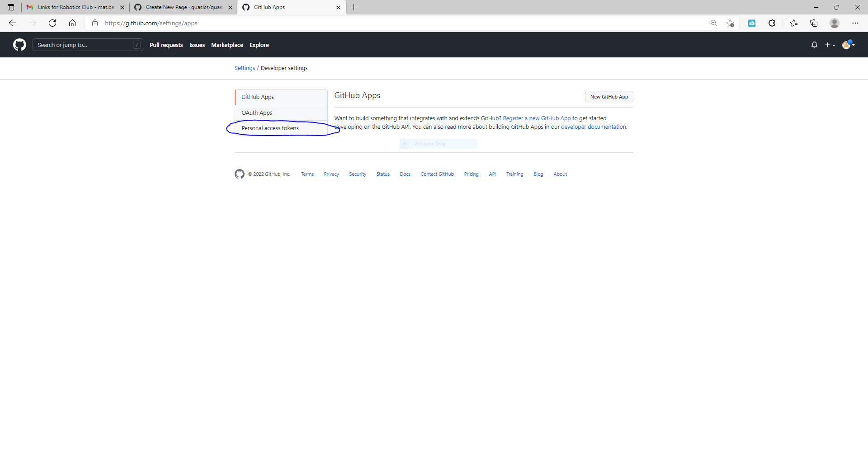Image resolution: width=868 pixels, height=470 pixels.
Task: Open Pull requests in header
Action: (x=166, y=45)
